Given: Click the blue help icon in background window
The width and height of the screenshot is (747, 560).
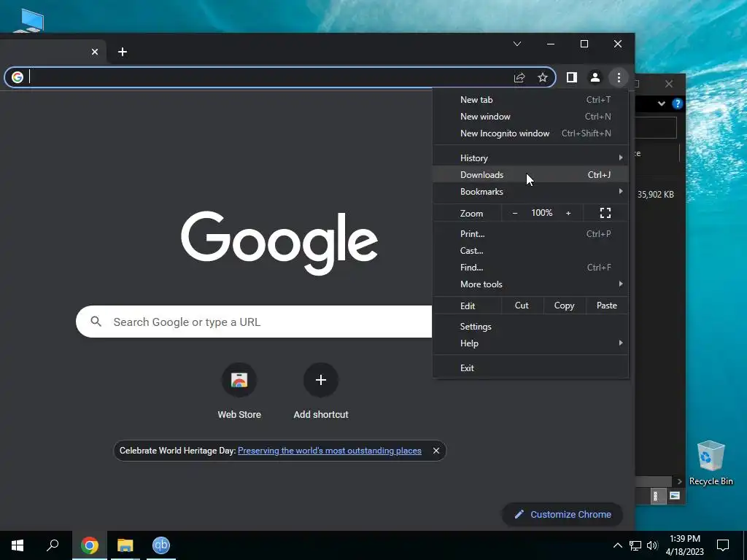Looking at the screenshot, I should point(677,104).
